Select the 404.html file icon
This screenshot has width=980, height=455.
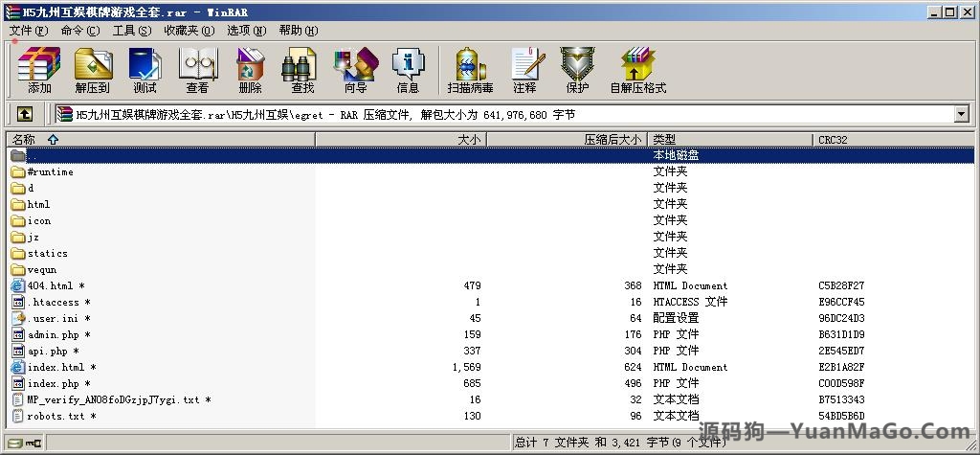click(x=18, y=285)
